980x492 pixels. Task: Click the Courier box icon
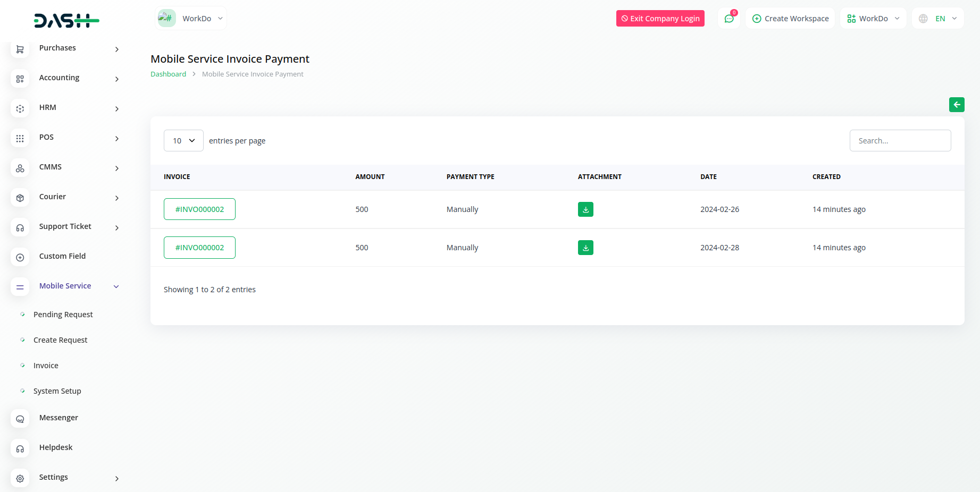[20, 198]
